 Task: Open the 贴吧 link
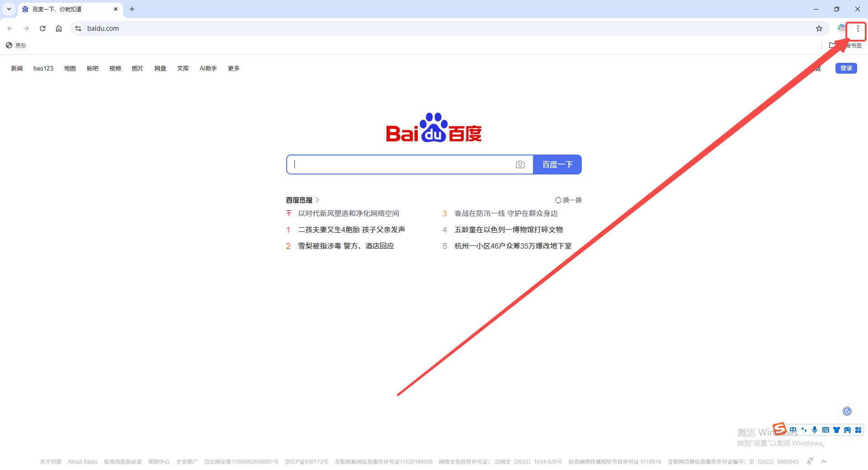point(93,68)
